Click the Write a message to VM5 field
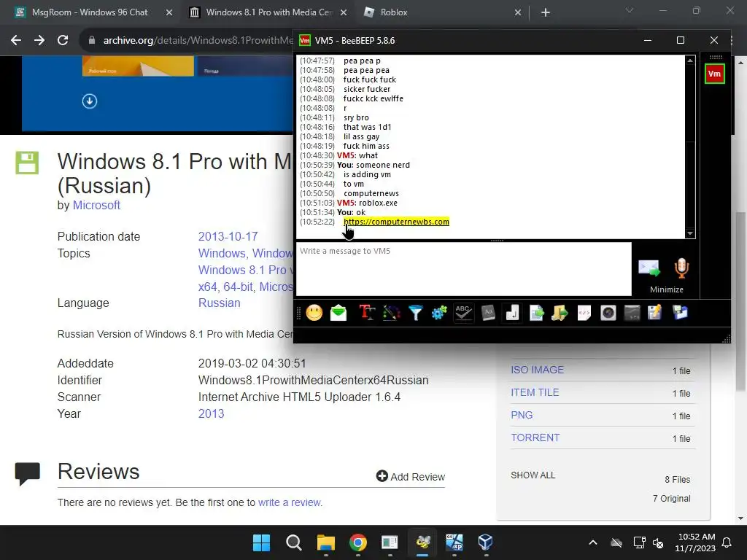The image size is (747, 560). pyautogui.click(x=463, y=269)
